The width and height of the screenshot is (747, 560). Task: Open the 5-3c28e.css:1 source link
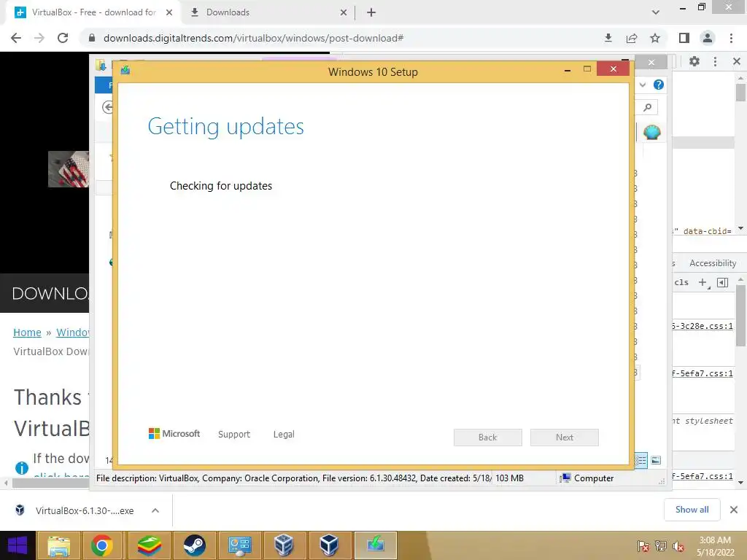tap(702, 326)
